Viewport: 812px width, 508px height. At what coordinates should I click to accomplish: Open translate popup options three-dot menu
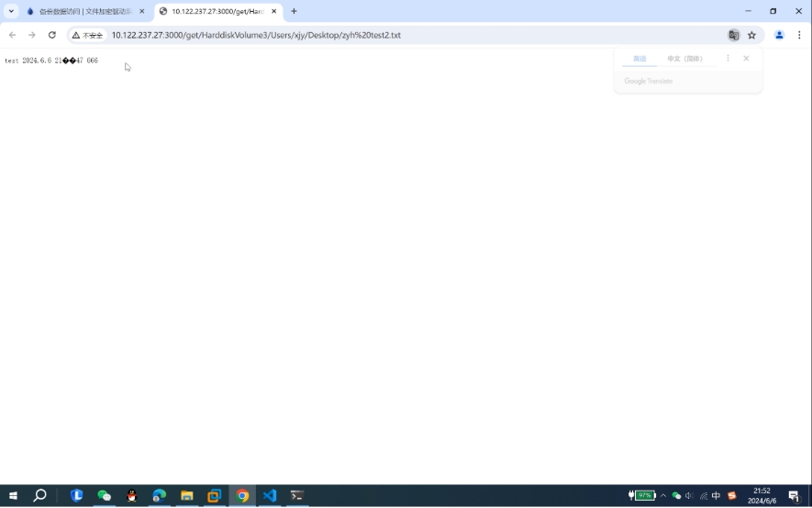(728, 59)
